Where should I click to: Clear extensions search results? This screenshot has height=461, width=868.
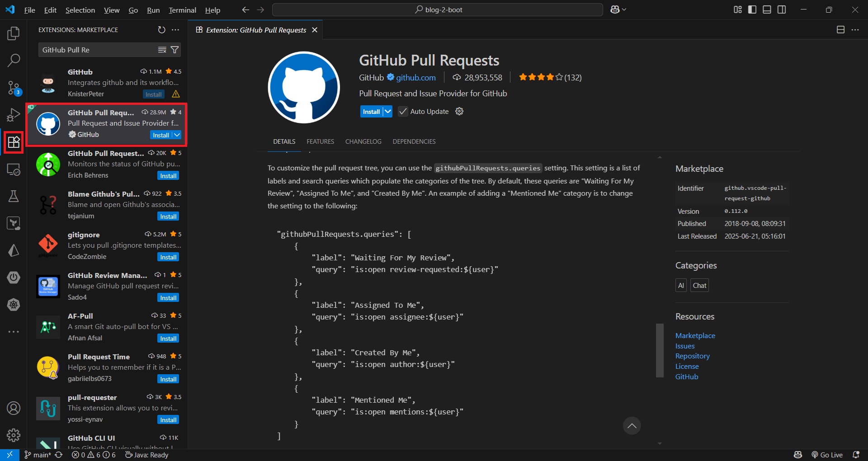162,50
